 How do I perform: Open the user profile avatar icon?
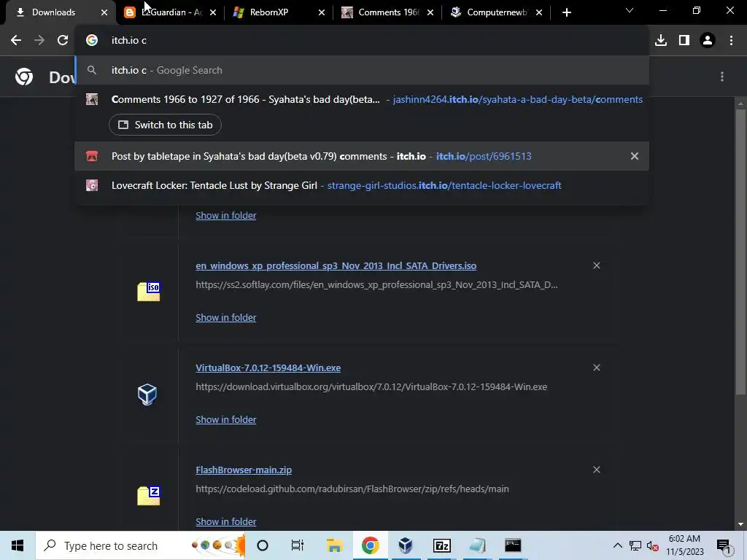click(708, 41)
